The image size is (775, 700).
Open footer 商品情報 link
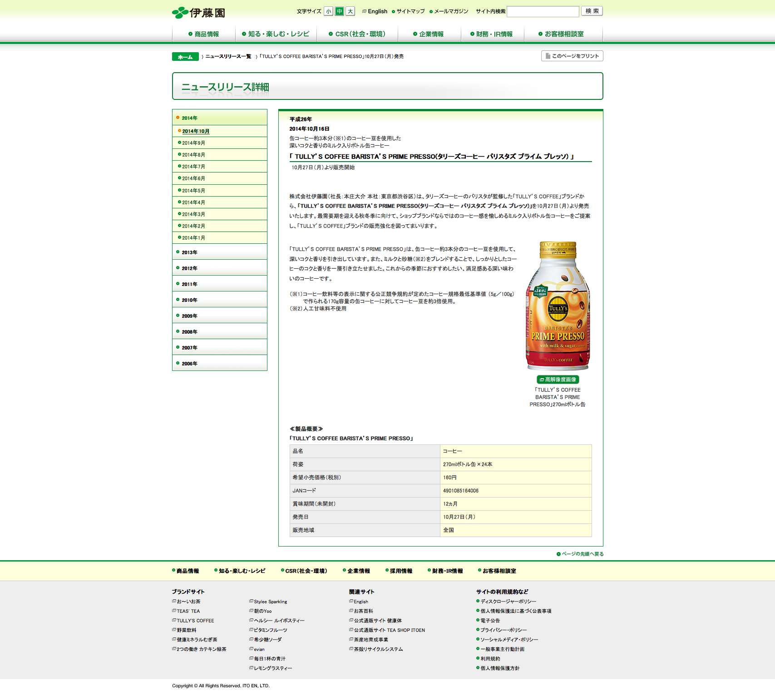tap(186, 571)
